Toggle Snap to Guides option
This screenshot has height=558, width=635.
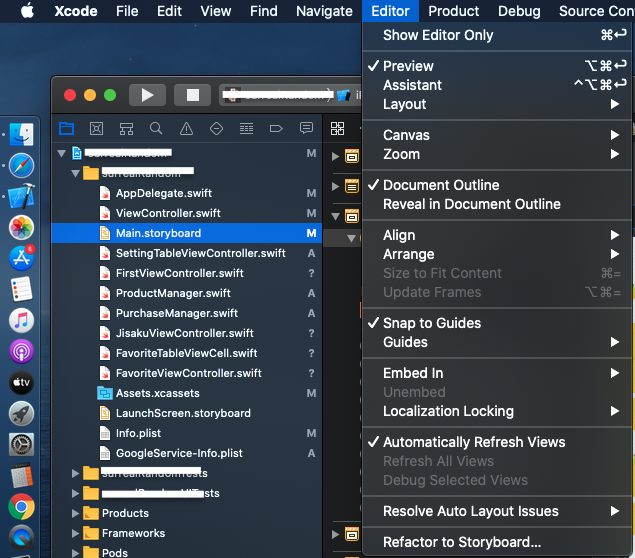[497, 323]
